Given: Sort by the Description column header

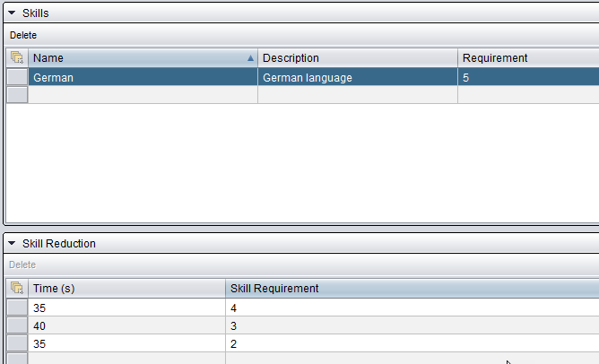Looking at the screenshot, I should [x=357, y=58].
